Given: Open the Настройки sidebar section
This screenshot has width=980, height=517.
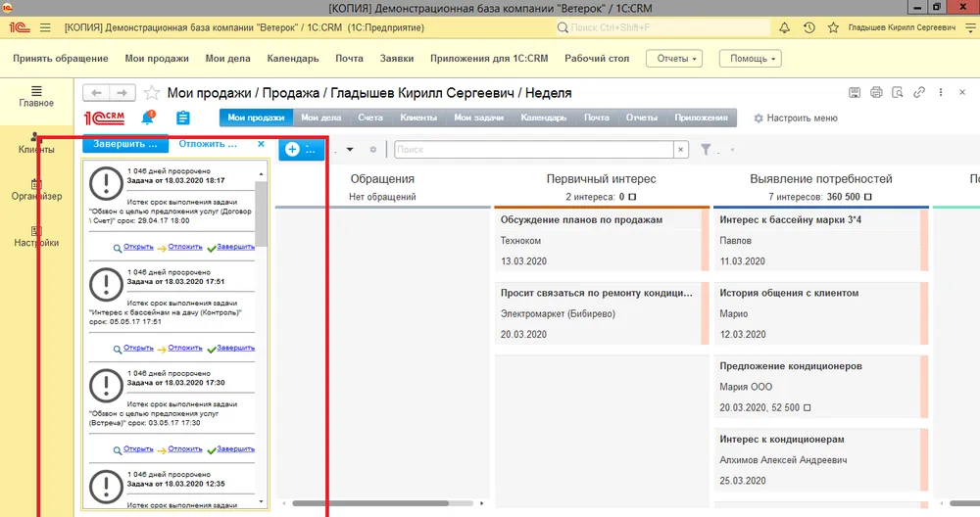Looking at the screenshot, I should coord(36,237).
